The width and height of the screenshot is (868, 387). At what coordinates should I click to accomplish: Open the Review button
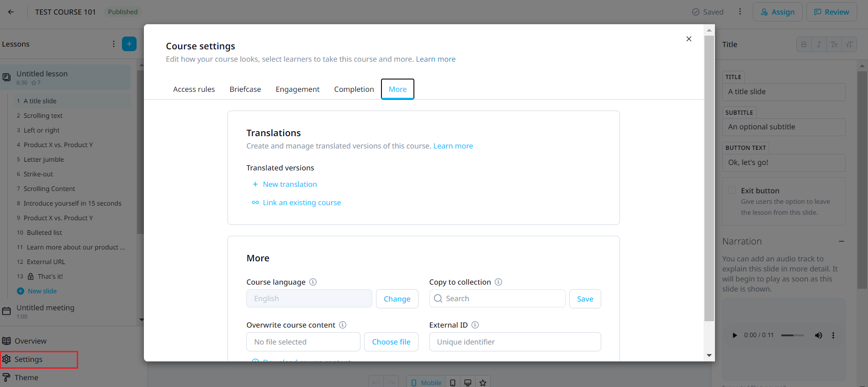click(x=831, y=12)
